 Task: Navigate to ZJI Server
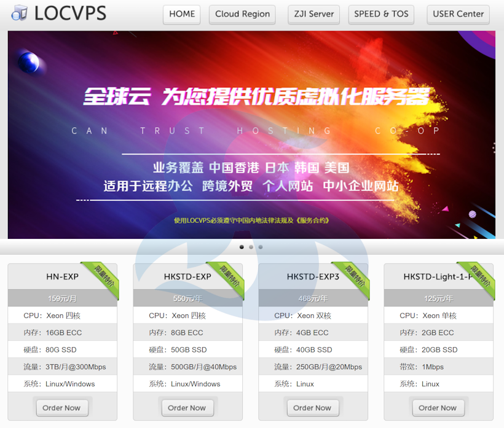click(313, 15)
